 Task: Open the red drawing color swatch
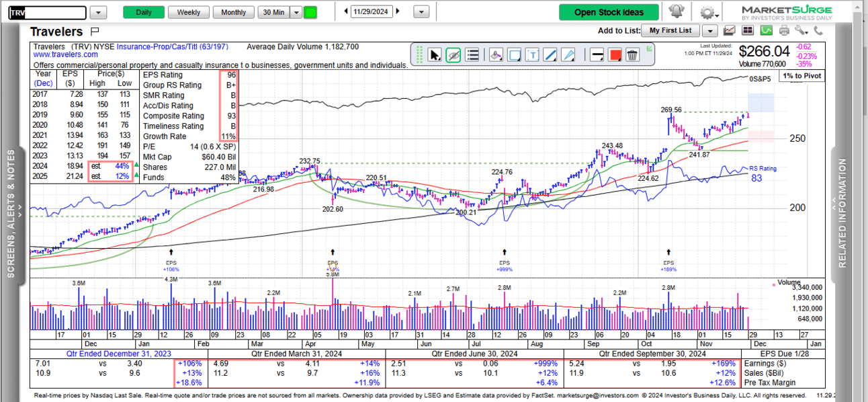(x=615, y=55)
